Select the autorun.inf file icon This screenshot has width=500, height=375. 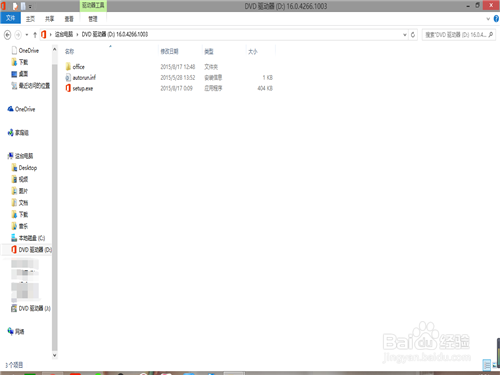pyautogui.click(x=68, y=77)
